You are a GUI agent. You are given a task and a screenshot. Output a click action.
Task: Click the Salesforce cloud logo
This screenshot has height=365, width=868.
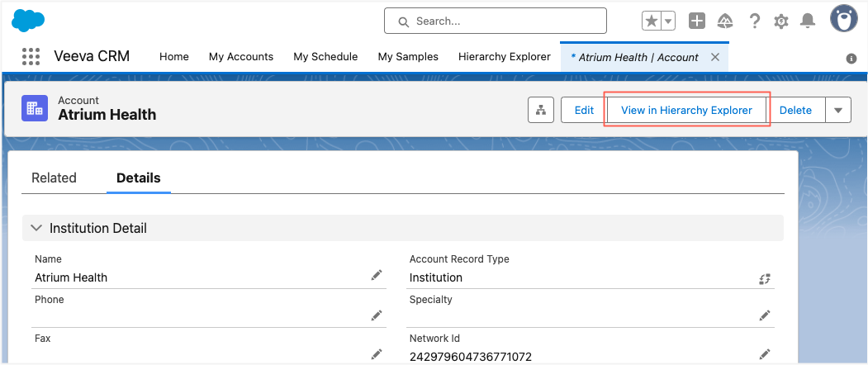point(28,21)
